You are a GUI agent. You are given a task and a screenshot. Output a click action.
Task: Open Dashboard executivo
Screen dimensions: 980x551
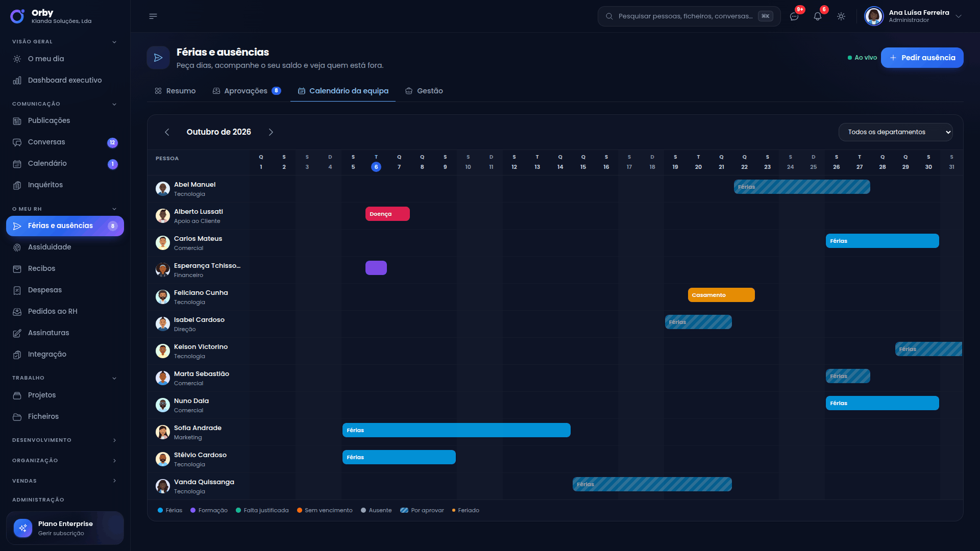point(65,80)
